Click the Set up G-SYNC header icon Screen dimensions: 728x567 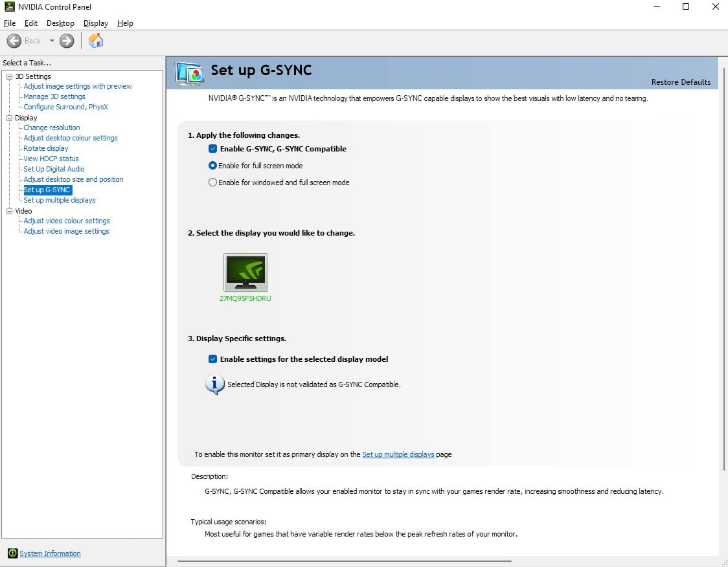pos(189,73)
